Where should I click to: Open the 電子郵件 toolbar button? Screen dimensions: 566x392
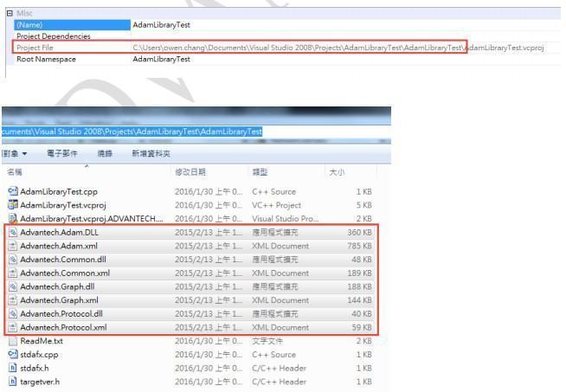(x=62, y=154)
